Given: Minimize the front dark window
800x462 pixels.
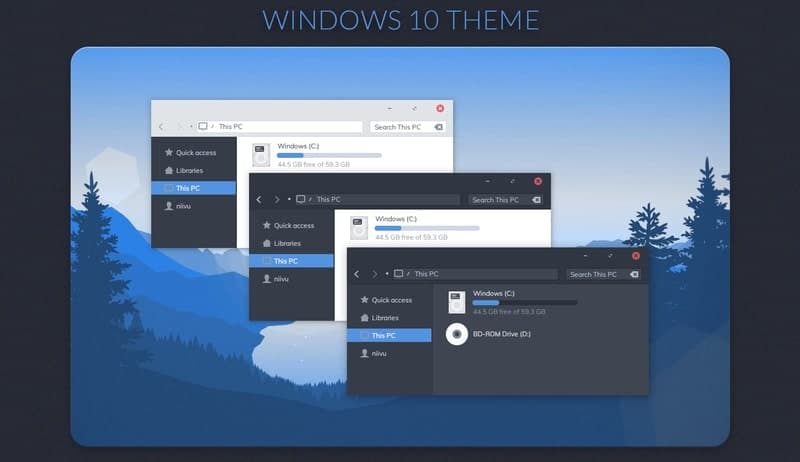Looking at the screenshot, I should [x=586, y=255].
